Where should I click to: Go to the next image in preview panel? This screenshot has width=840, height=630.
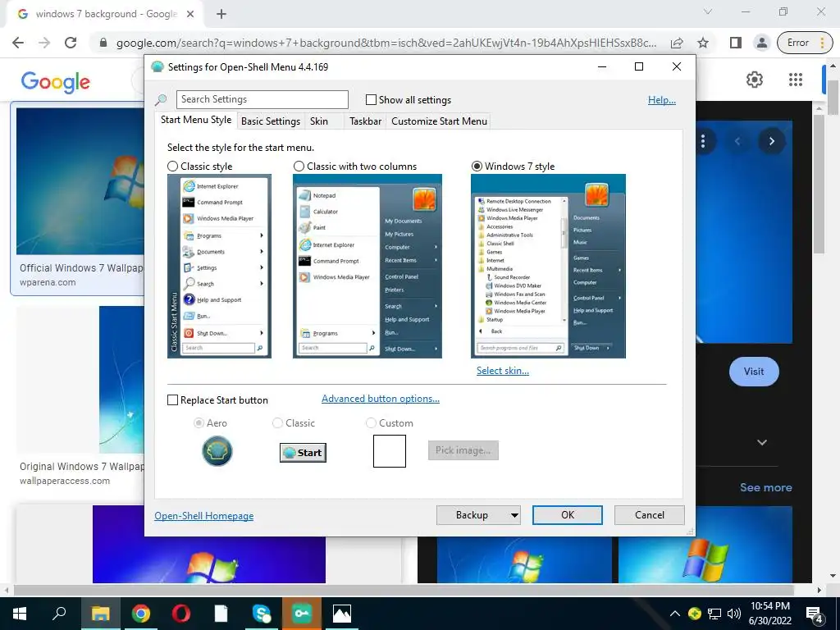(x=771, y=141)
